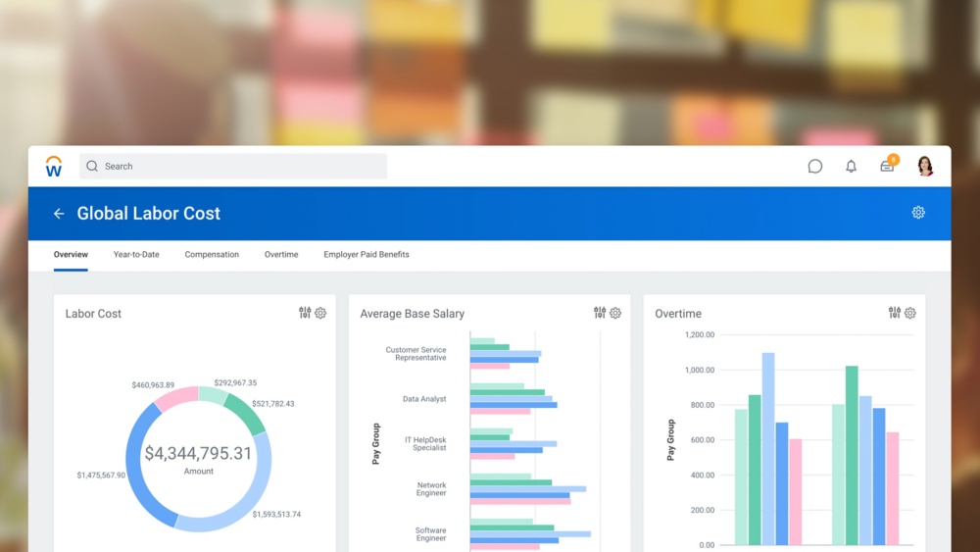Image resolution: width=980 pixels, height=552 pixels.
Task: Open the user profile avatar
Action: pos(925,166)
